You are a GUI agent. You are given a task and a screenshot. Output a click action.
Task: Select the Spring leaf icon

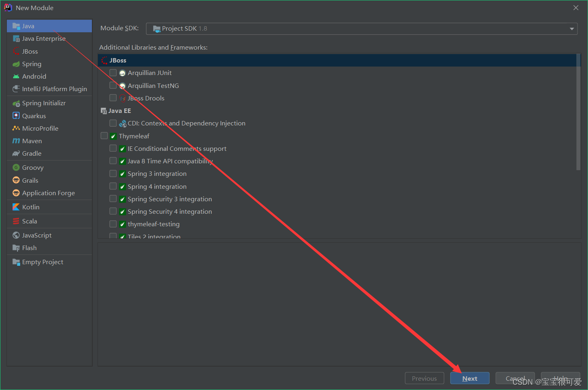[16, 64]
